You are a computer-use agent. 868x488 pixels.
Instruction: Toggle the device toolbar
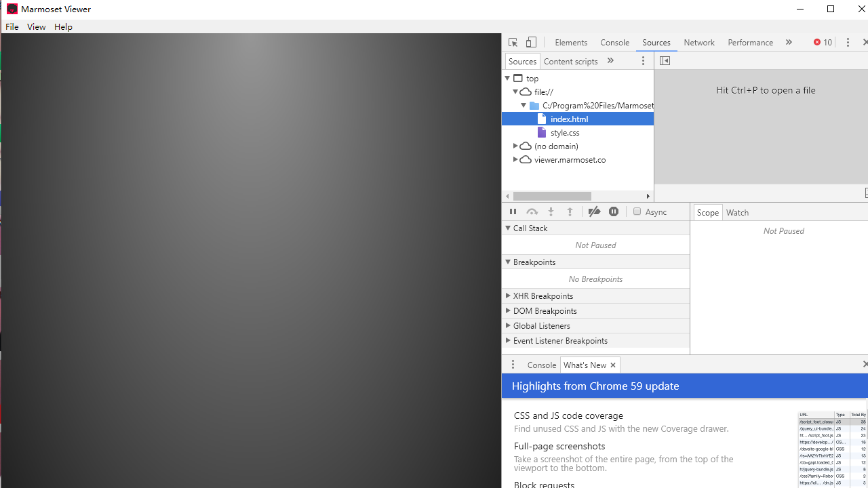(531, 42)
